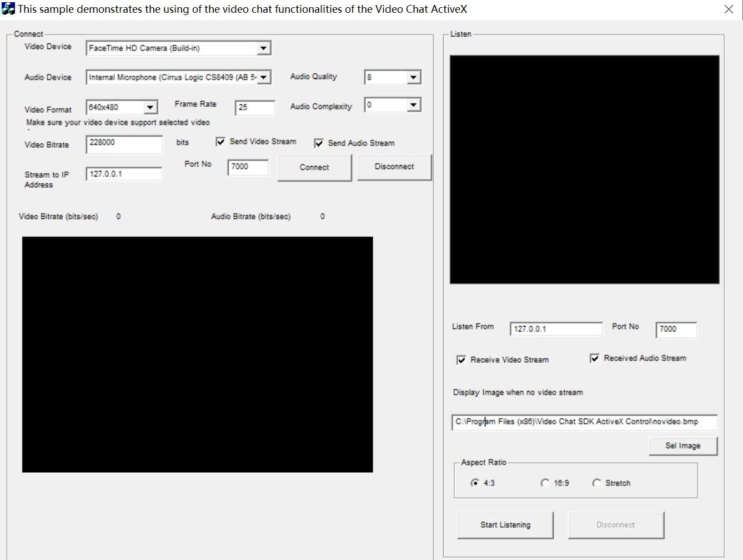This screenshot has width=743, height=560.
Task: Select the 16:9 aspect ratio
Action: click(545, 483)
